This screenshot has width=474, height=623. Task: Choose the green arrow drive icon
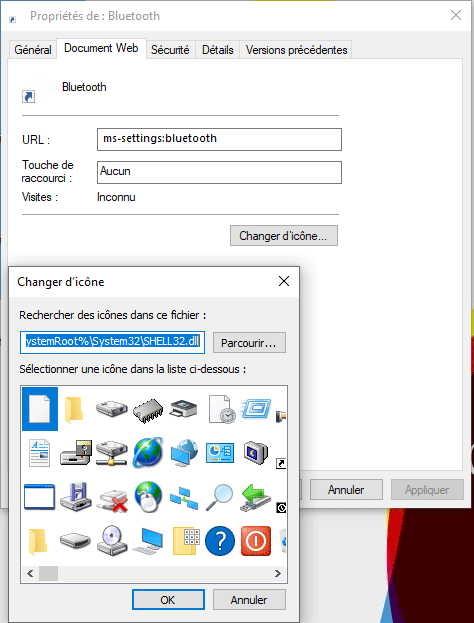coord(256,497)
